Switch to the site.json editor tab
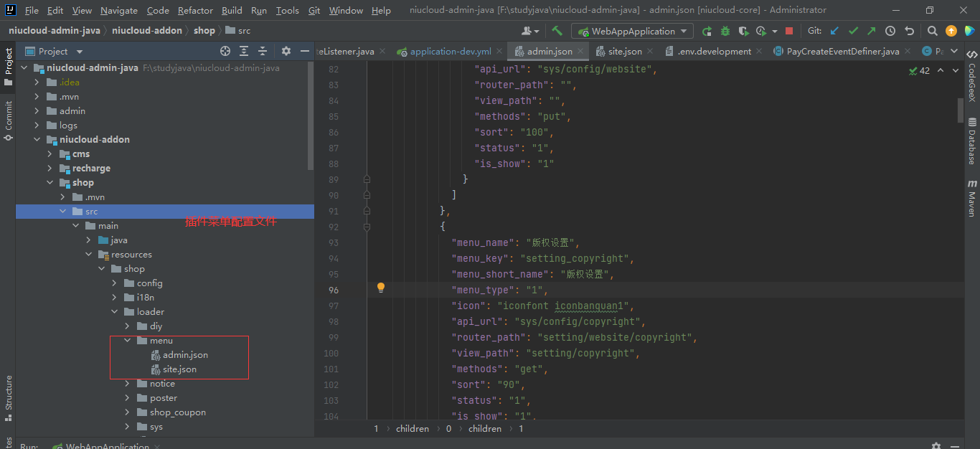980x449 pixels. pyautogui.click(x=624, y=51)
